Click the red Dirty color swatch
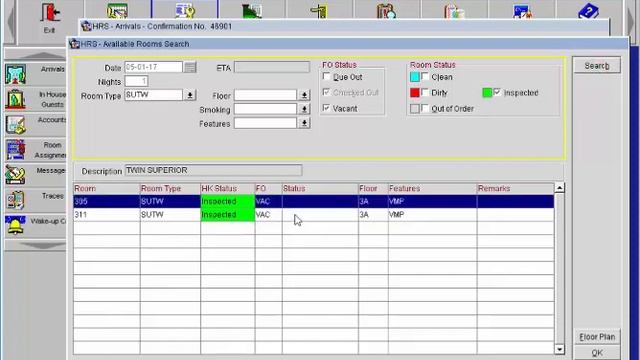640x360 pixels. (415, 93)
